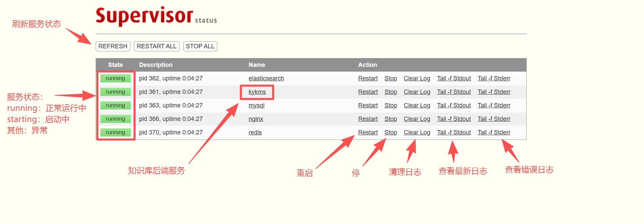Restart the redis service
Screen dimensions: 644x224
(368, 132)
